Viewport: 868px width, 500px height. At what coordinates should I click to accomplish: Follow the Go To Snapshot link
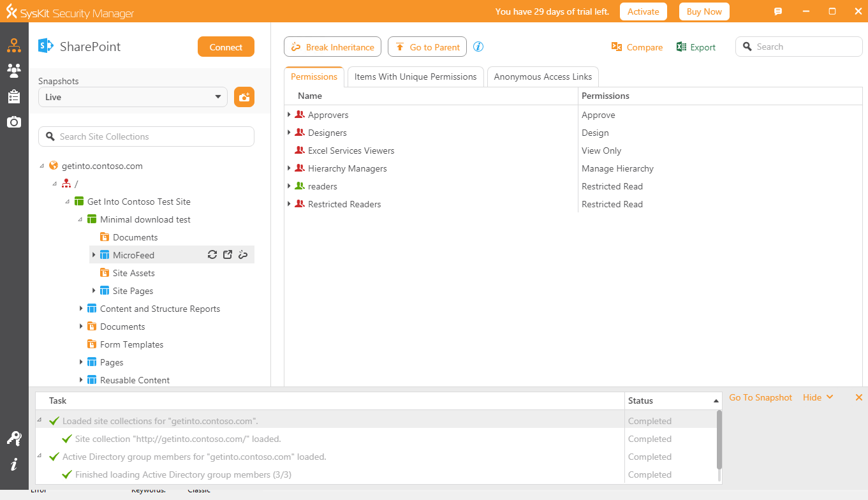(760, 397)
